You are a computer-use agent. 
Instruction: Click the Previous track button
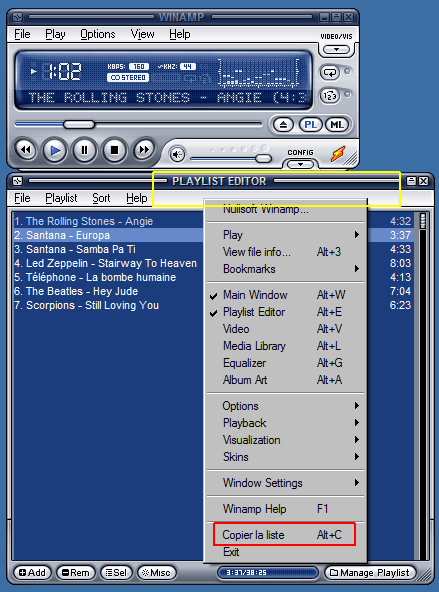click(x=26, y=150)
